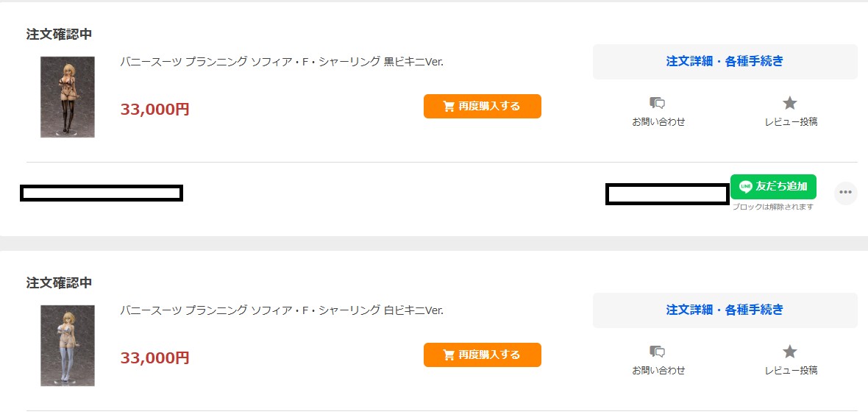Open 注文詳細・各種手続き for the white bikini order

(725, 310)
